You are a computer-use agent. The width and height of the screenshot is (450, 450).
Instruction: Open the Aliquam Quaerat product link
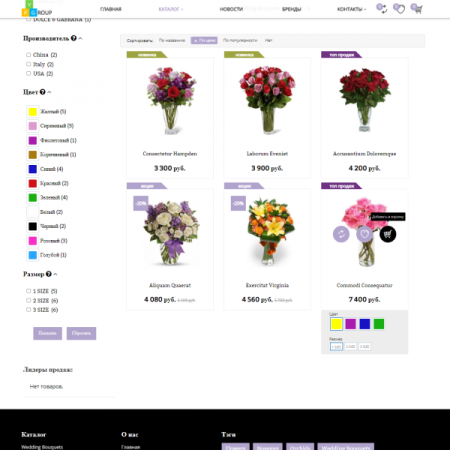tap(170, 285)
